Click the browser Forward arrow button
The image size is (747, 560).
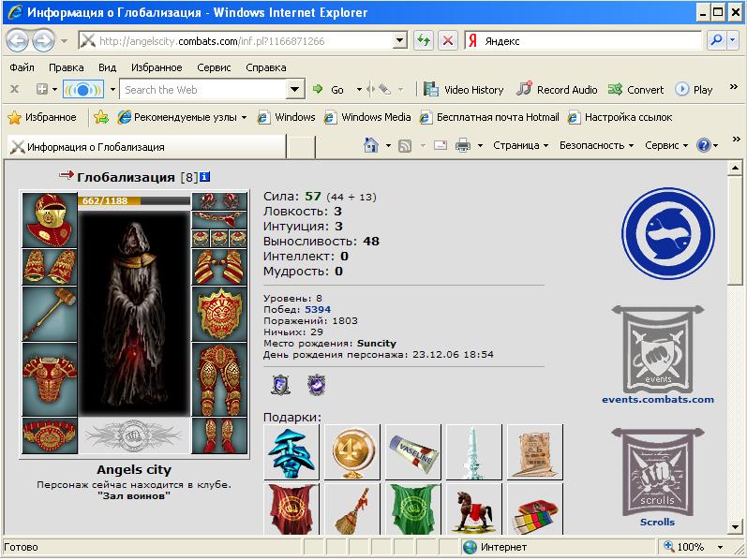point(43,41)
